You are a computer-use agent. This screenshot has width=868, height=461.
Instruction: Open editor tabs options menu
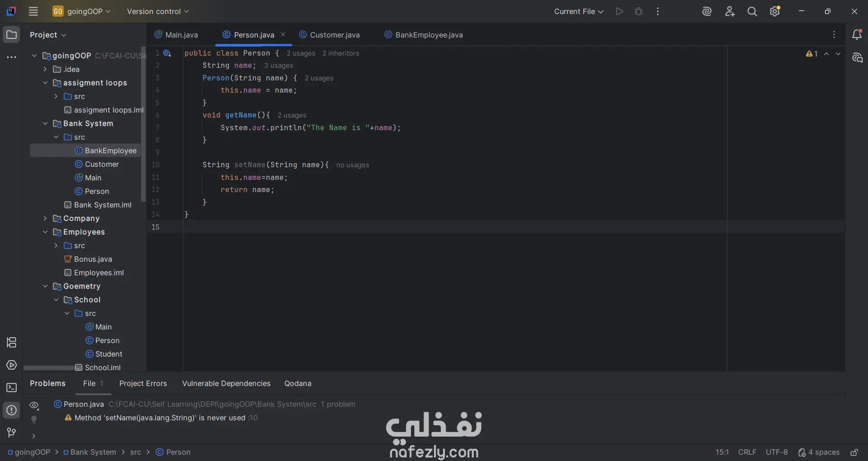point(834,34)
